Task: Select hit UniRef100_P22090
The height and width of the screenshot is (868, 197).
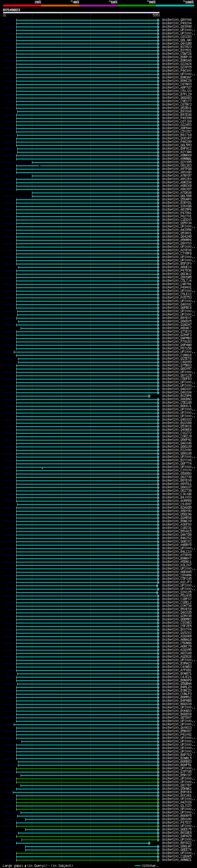Action: point(176,450)
